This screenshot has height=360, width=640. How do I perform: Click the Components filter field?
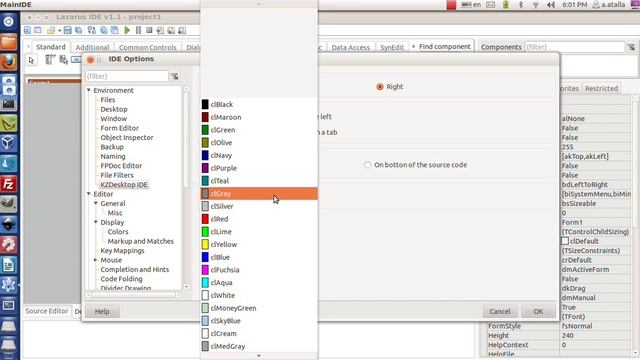coord(575,47)
